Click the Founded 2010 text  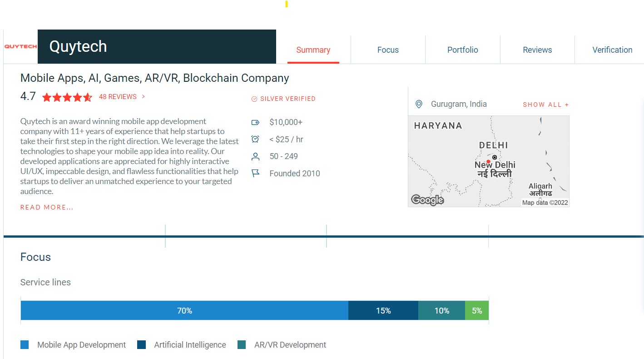click(295, 174)
